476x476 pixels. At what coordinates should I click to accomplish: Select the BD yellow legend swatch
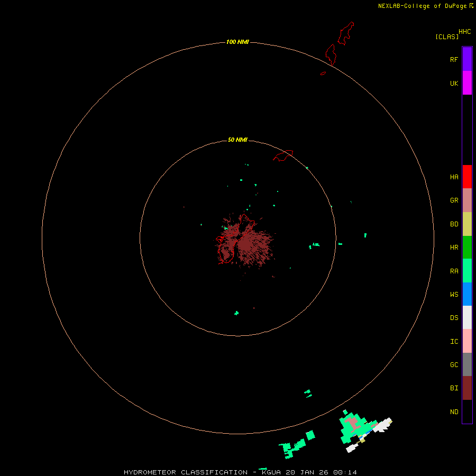467,224
